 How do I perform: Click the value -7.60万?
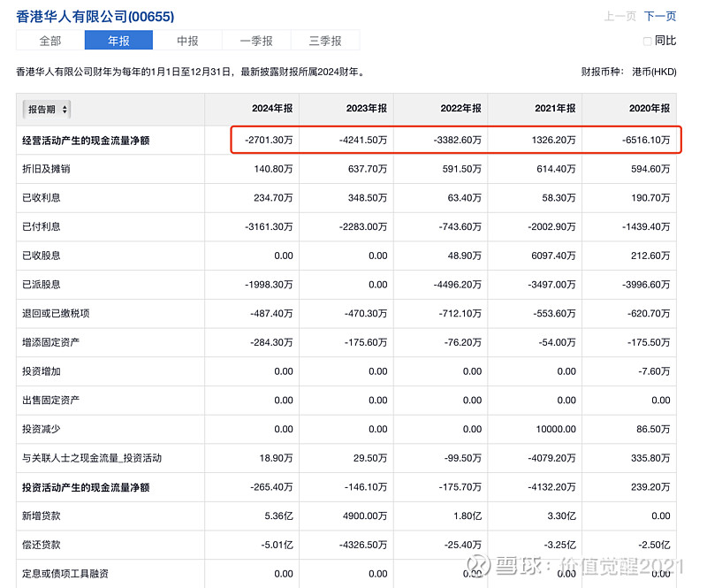click(654, 371)
